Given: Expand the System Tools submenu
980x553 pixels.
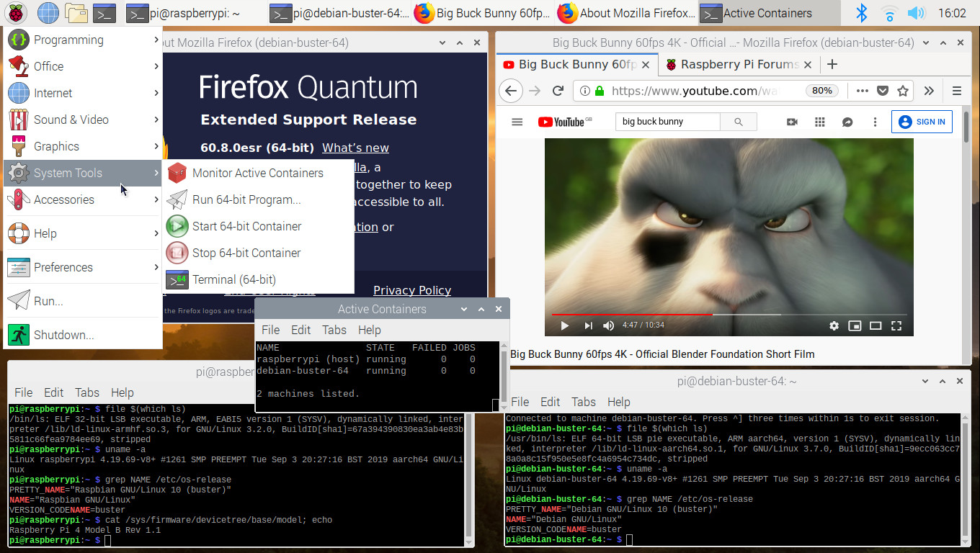Looking at the screenshot, I should (x=83, y=173).
